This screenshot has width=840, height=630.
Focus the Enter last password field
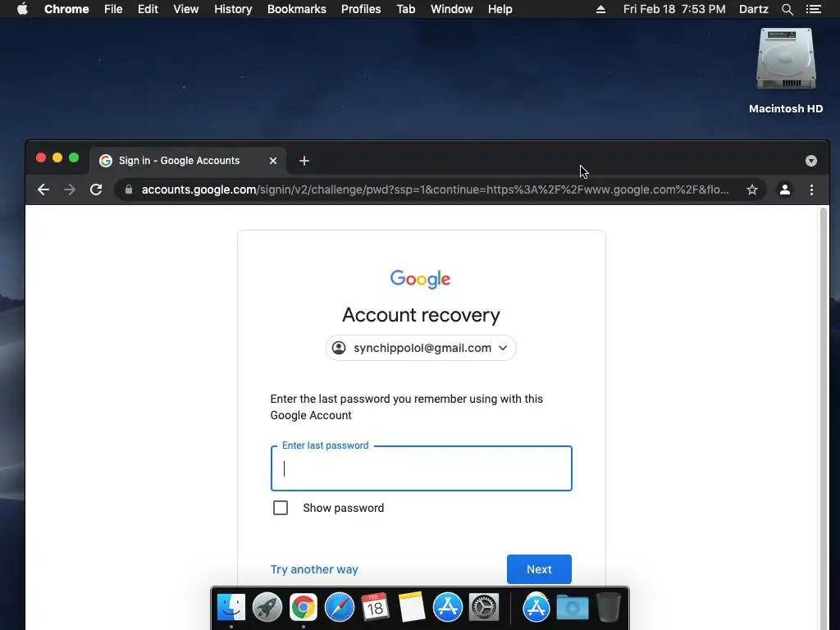point(421,468)
